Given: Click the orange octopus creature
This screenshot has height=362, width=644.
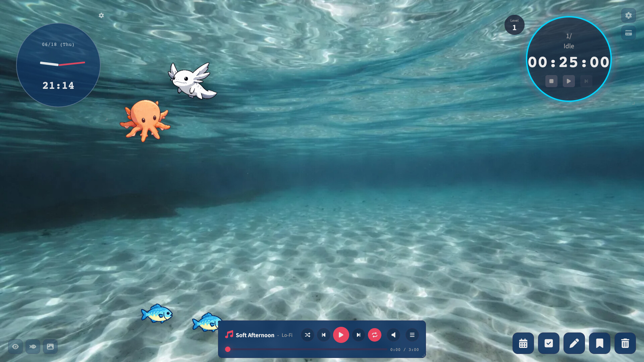Looking at the screenshot, I should pyautogui.click(x=145, y=120).
